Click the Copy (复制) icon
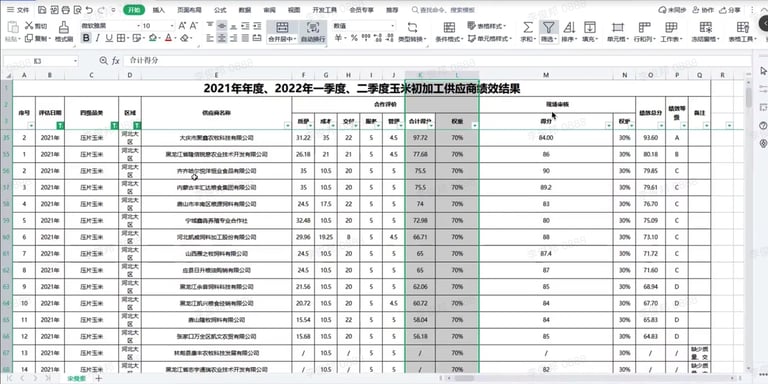The image size is (768, 384). pos(29,38)
